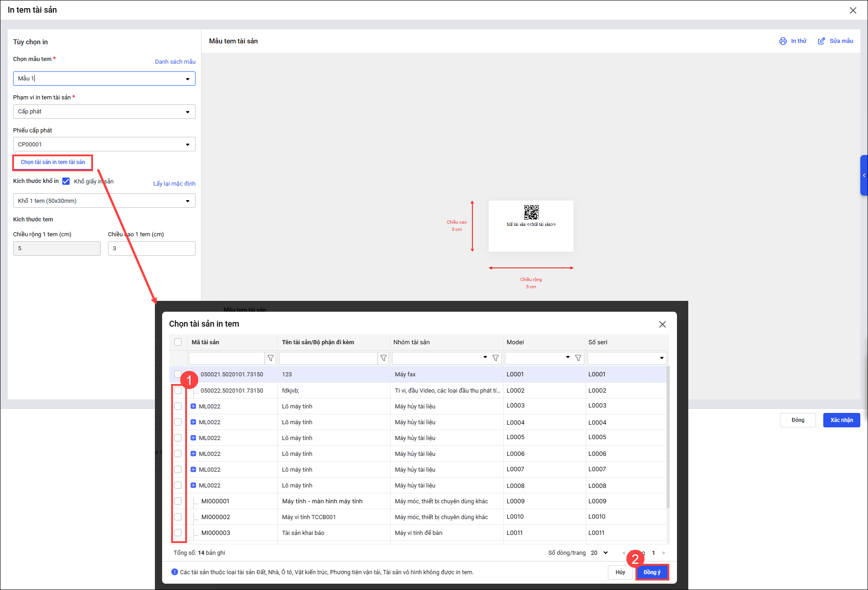Click filter icon for Nhóm tài sản column

point(495,358)
